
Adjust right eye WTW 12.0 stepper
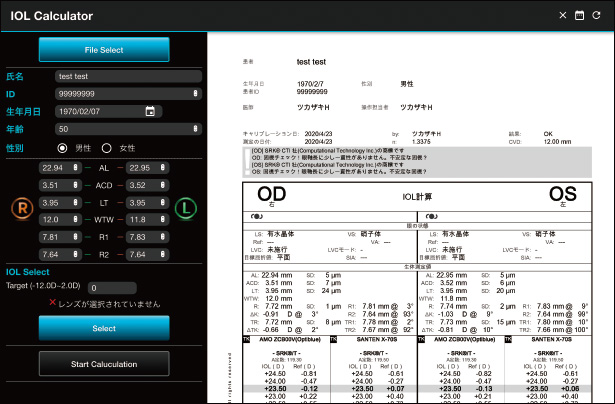[75, 219]
